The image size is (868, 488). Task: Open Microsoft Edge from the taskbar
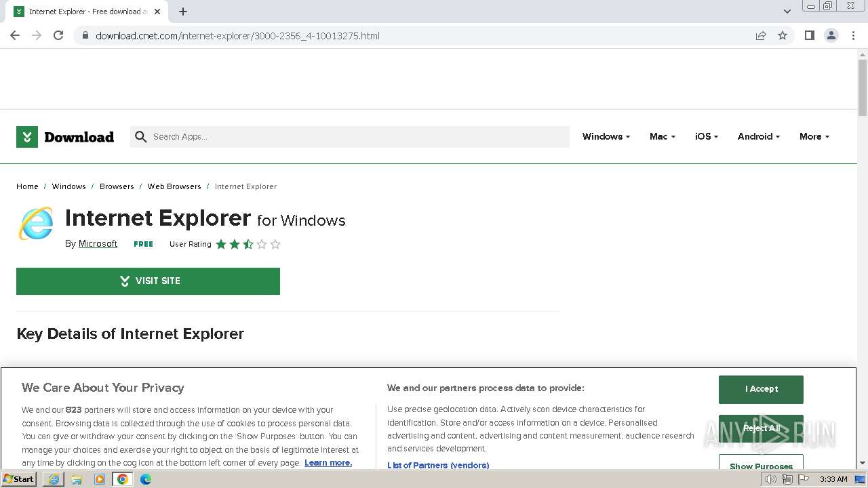click(x=146, y=479)
